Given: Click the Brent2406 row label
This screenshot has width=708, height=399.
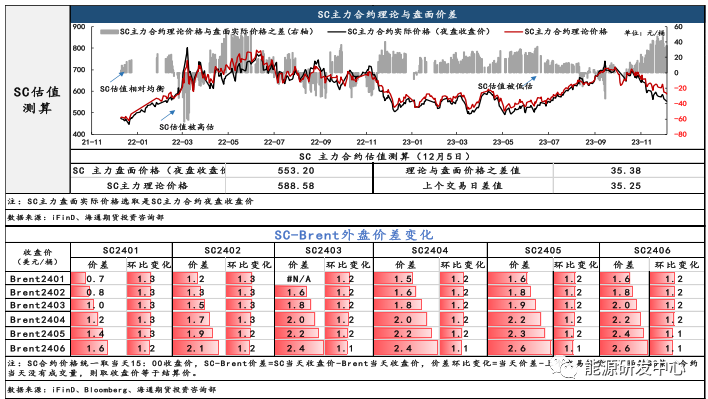Looking at the screenshot, I should (37, 348).
